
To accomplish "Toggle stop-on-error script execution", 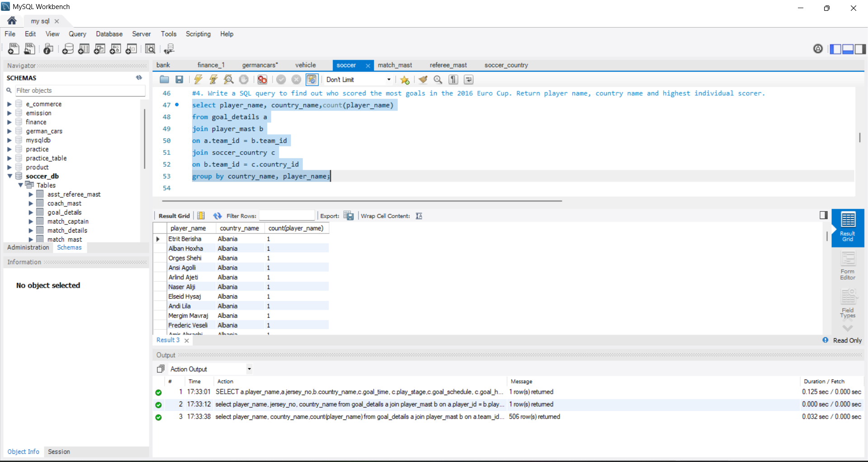I will [262, 79].
